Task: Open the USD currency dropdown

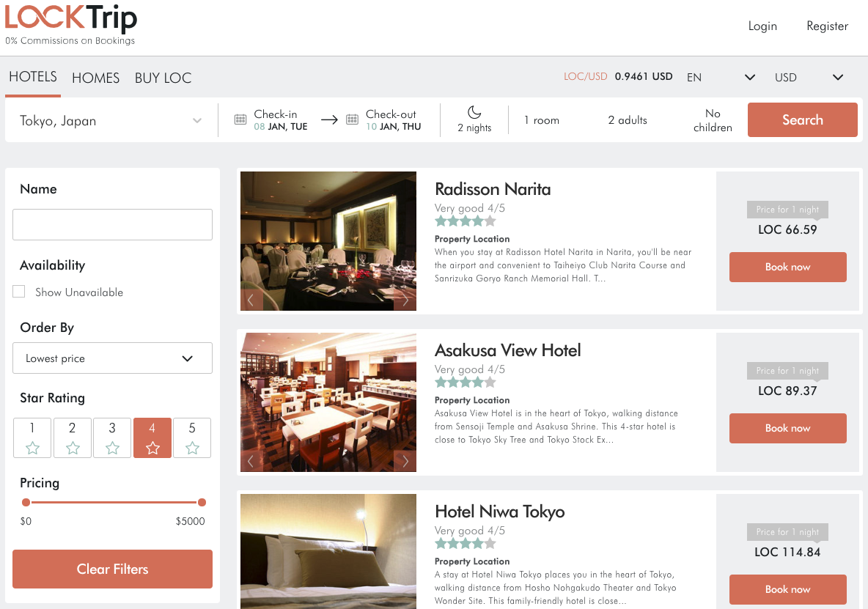Action: coord(809,78)
